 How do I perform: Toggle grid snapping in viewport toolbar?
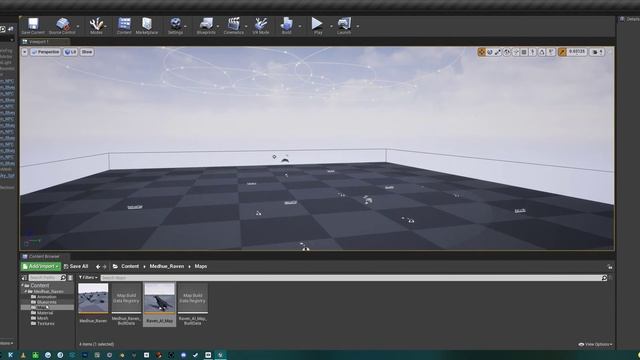click(524, 52)
